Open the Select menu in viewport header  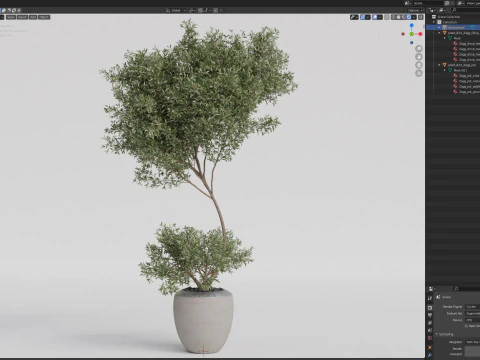point(22,17)
